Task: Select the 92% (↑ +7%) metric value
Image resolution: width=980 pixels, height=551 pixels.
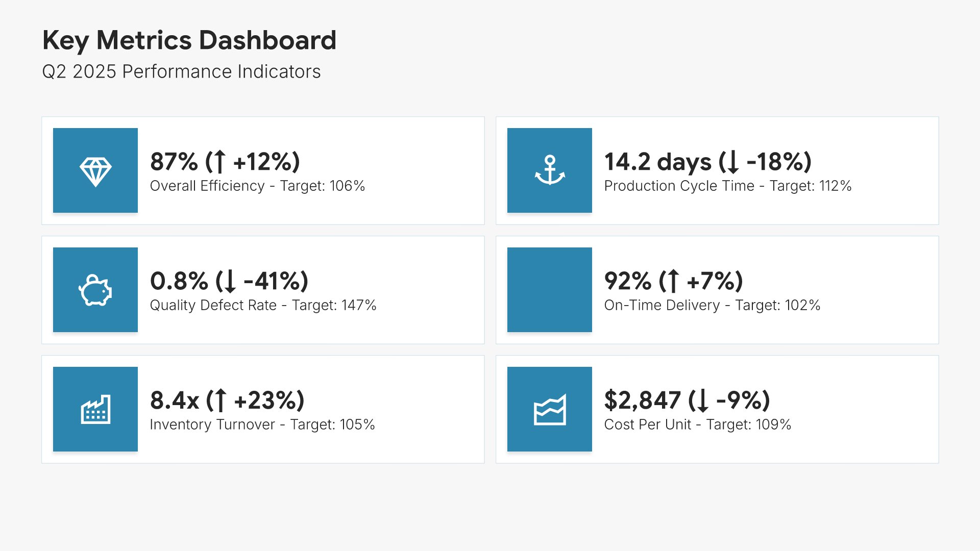Action: 673,281
